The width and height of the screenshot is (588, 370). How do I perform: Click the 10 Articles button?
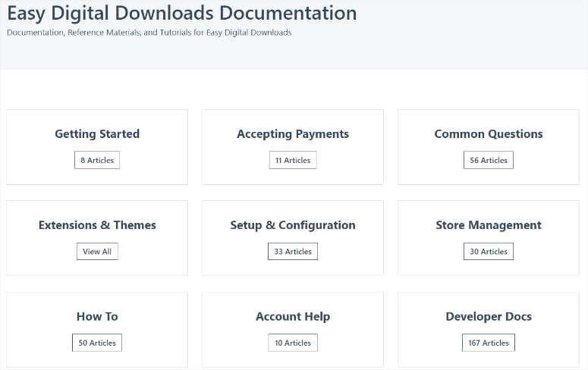(x=293, y=343)
